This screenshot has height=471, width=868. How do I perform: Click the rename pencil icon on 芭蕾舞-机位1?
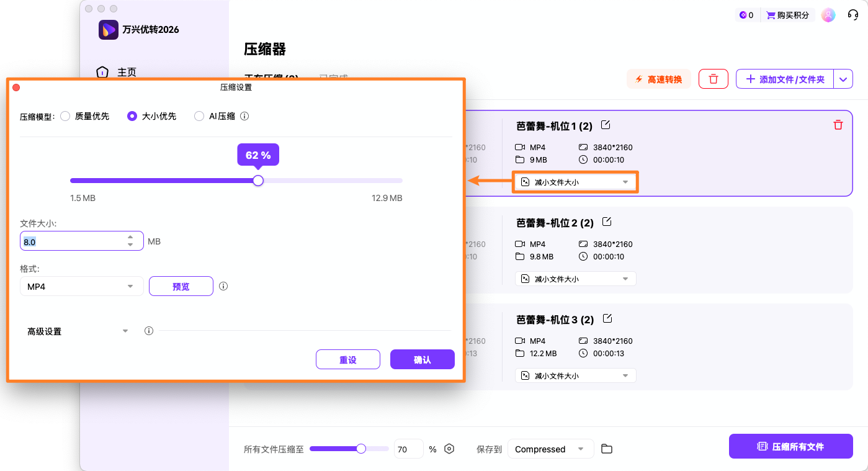(605, 125)
